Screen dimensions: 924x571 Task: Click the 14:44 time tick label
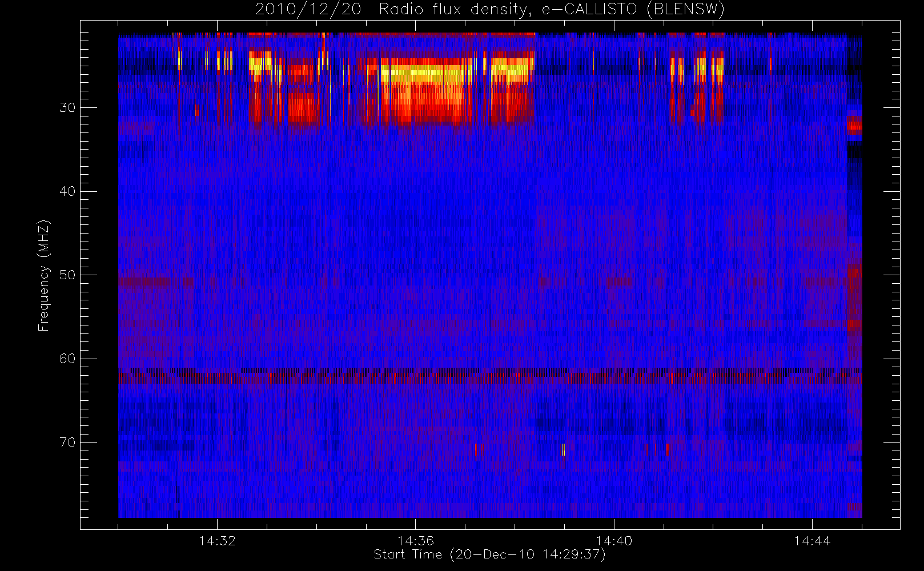(x=812, y=541)
